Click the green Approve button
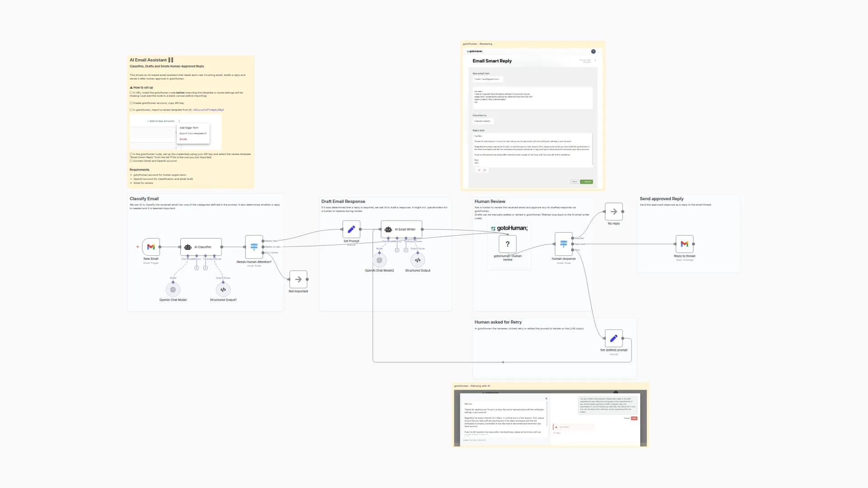The height and width of the screenshot is (488, 868). pos(586,182)
